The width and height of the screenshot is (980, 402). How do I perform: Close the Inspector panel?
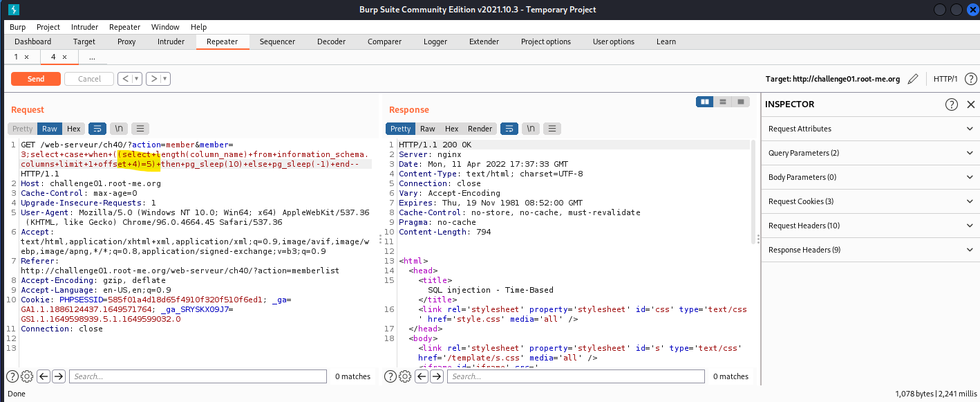tap(970, 104)
